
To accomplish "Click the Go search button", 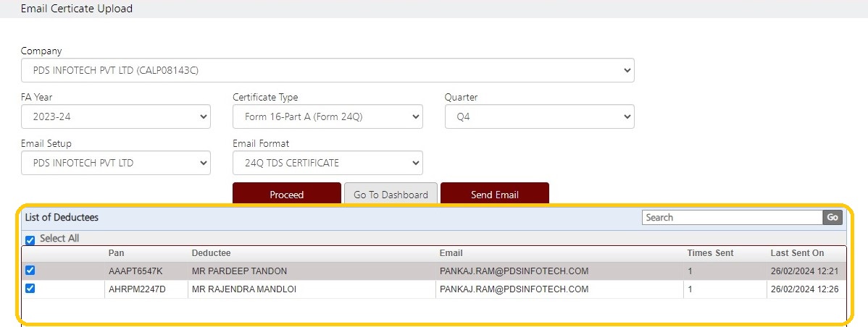I will pos(832,217).
